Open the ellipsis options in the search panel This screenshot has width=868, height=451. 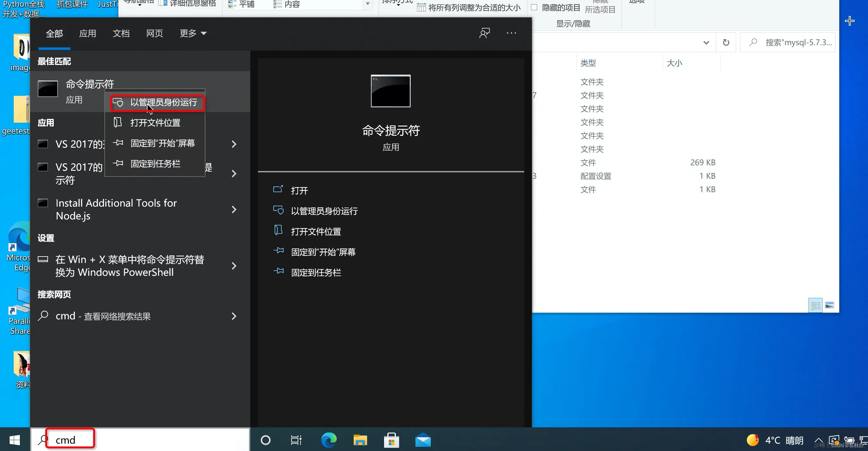[511, 33]
